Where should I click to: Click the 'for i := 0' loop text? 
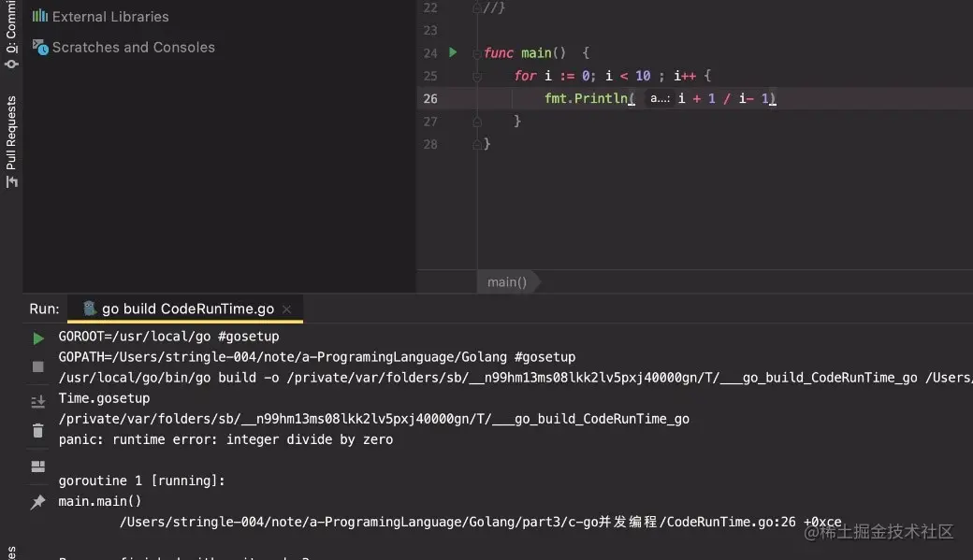point(555,76)
